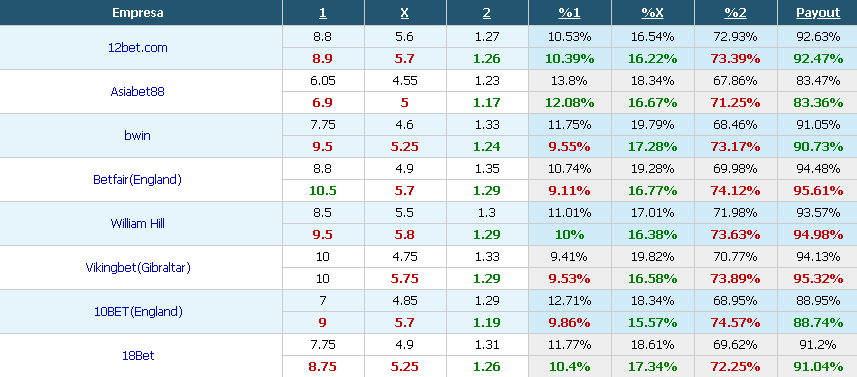Sort by %1 column header
Image resolution: width=857 pixels, height=377 pixels.
coord(569,13)
